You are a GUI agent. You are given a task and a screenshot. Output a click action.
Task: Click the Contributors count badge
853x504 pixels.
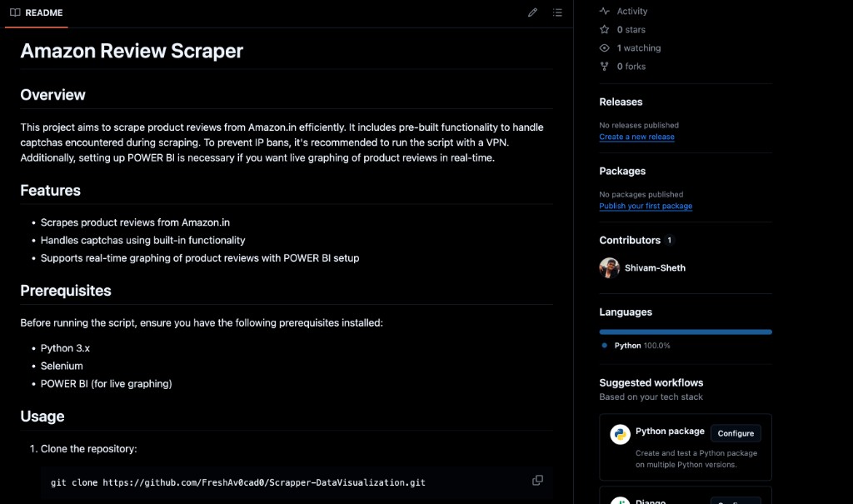tap(669, 240)
